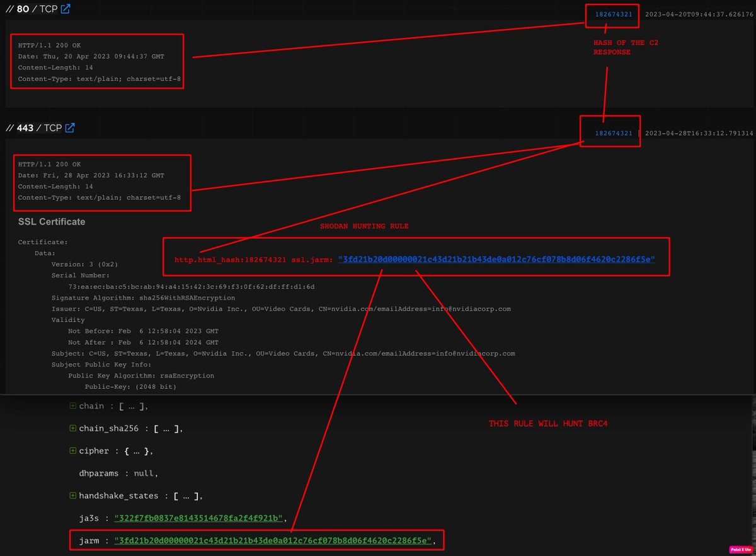Click the Serial Number value 73:ea:ec:ba line
Viewport: 756px width, 556px height.
click(x=192, y=286)
